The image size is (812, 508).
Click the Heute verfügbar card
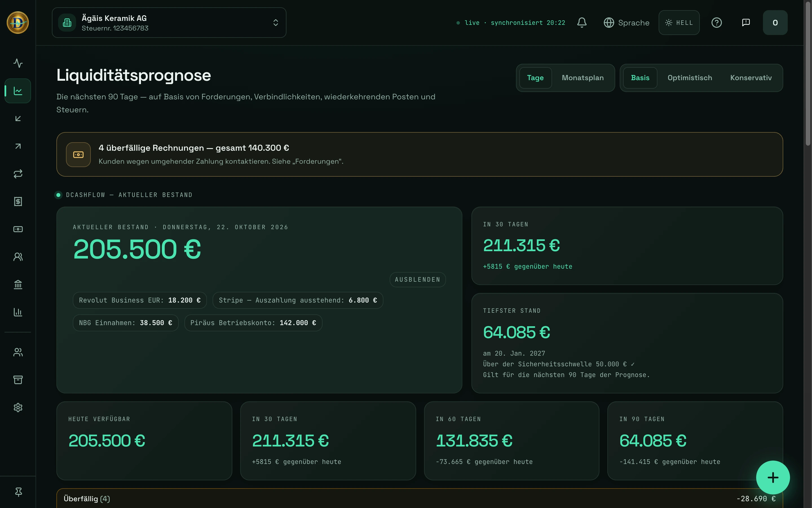click(x=144, y=441)
